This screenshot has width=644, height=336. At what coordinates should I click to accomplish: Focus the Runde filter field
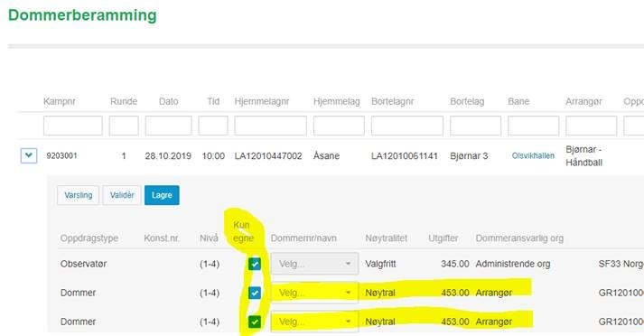124,126
